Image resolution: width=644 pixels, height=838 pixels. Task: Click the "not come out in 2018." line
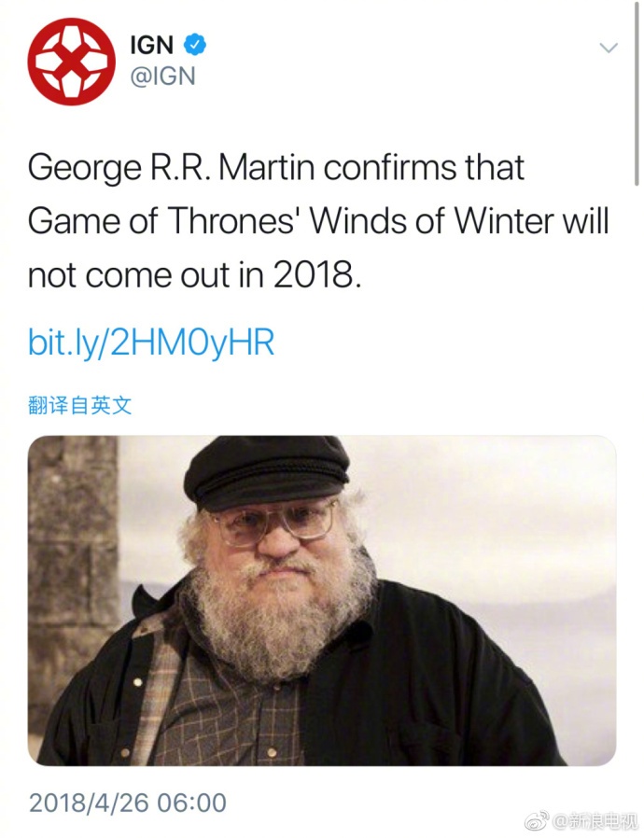click(x=194, y=275)
